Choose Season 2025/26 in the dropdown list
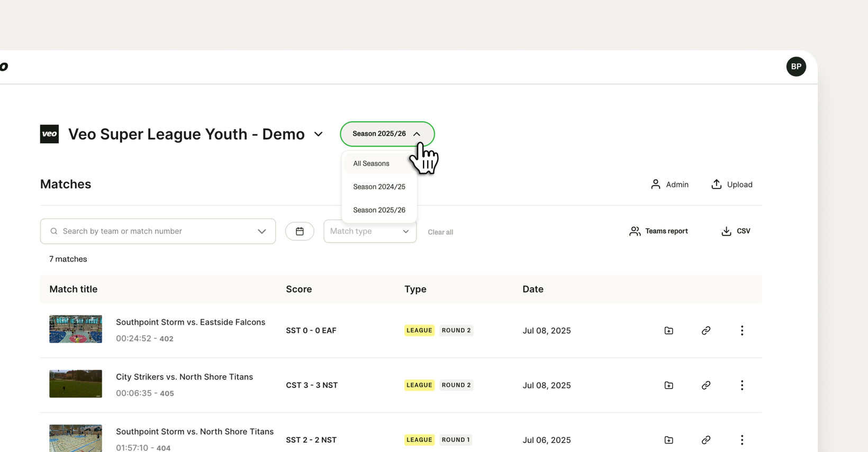868x452 pixels. click(379, 210)
